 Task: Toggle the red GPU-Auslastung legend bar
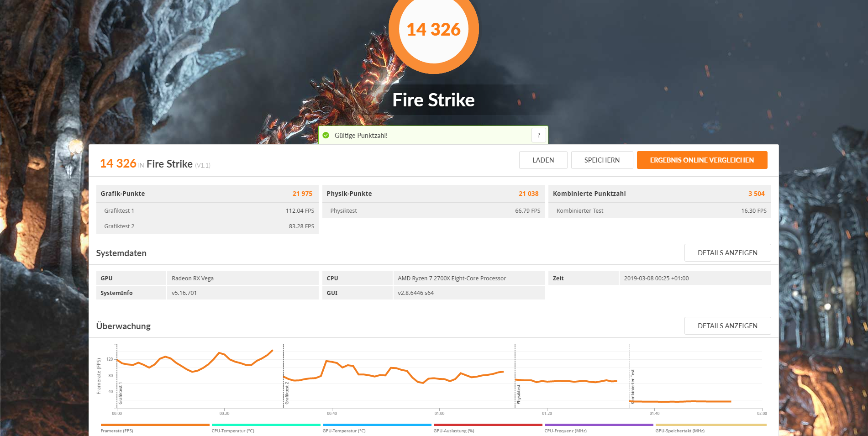coord(488,425)
